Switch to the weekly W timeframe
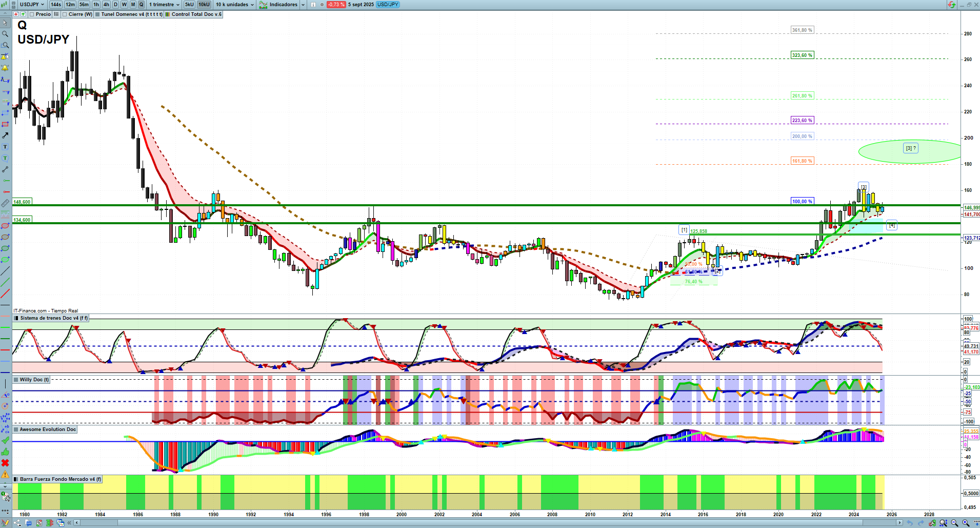Image resolution: width=980 pixels, height=528 pixels. tap(124, 5)
